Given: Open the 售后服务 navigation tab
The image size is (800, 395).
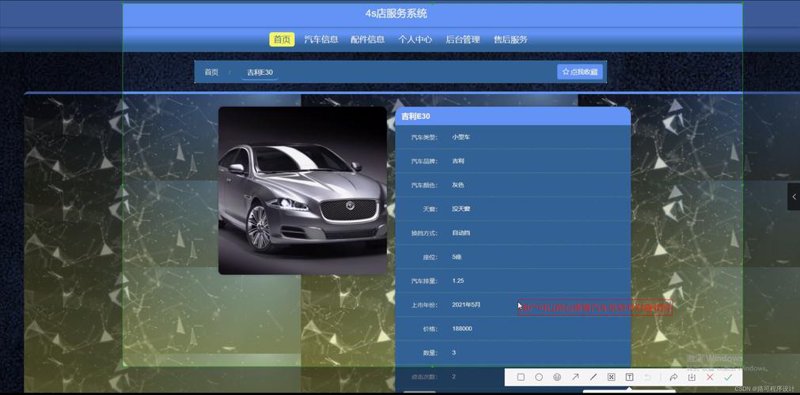Looking at the screenshot, I should coord(510,39).
